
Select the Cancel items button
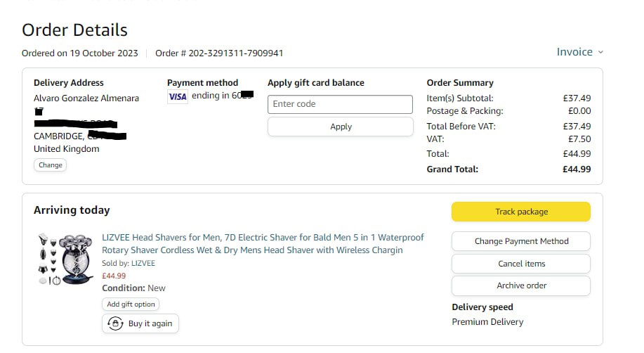[520, 264]
